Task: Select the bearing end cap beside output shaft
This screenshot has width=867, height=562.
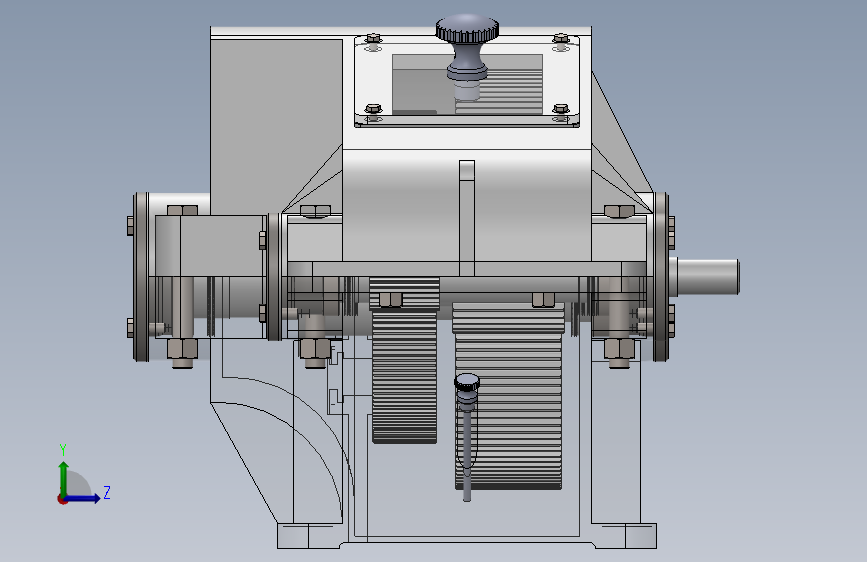Action: tap(661, 277)
